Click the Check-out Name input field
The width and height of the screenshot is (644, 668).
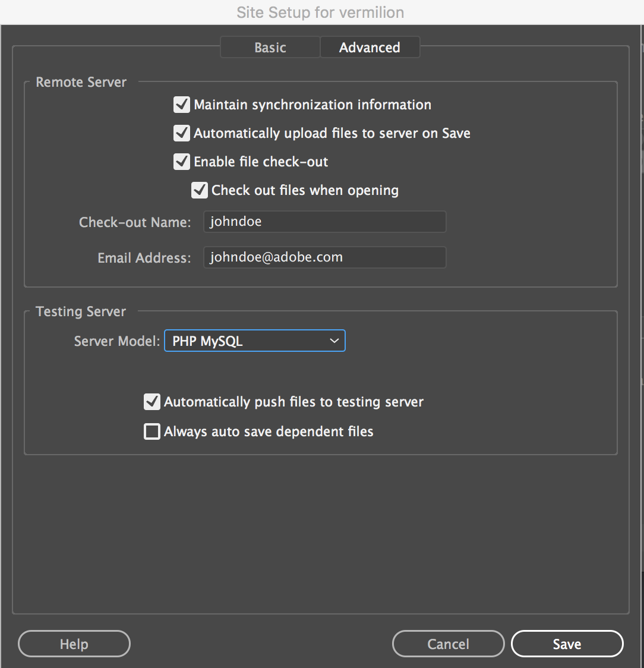pos(324,221)
